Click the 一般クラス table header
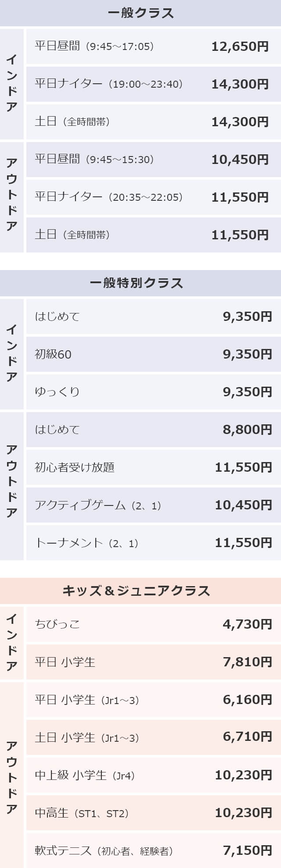This screenshot has width=281, height=868. pos(140,13)
